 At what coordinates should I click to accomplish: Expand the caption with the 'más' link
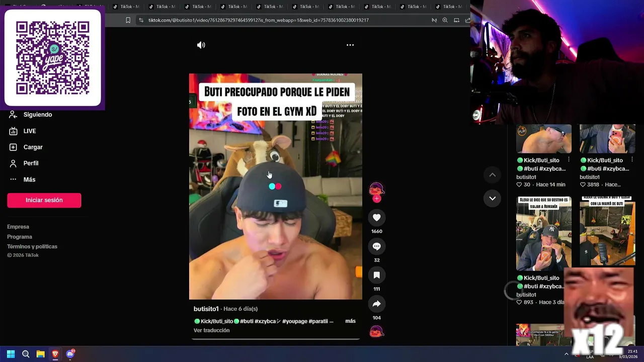[350, 321]
